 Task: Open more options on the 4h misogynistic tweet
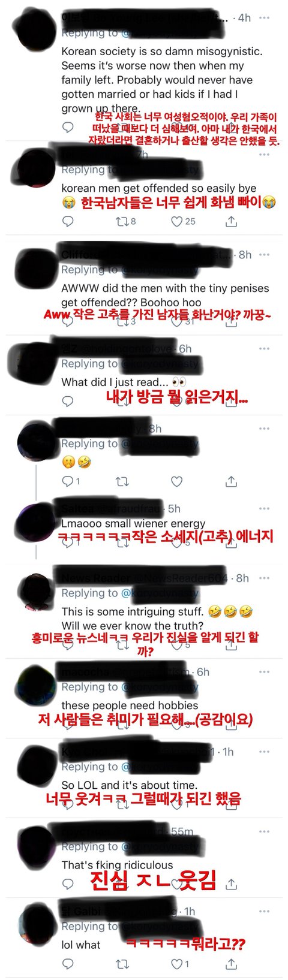[x=264, y=18]
